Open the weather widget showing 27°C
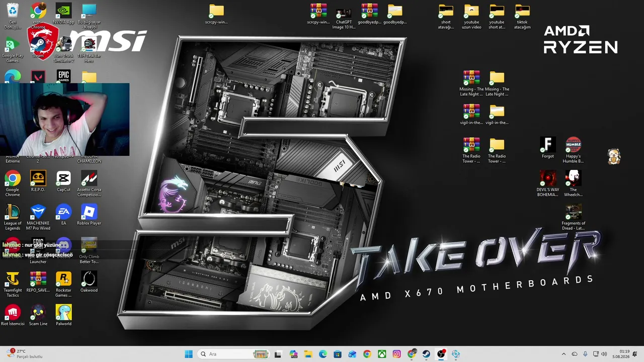Image resolution: width=644 pixels, height=362 pixels. (x=25, y=354)
